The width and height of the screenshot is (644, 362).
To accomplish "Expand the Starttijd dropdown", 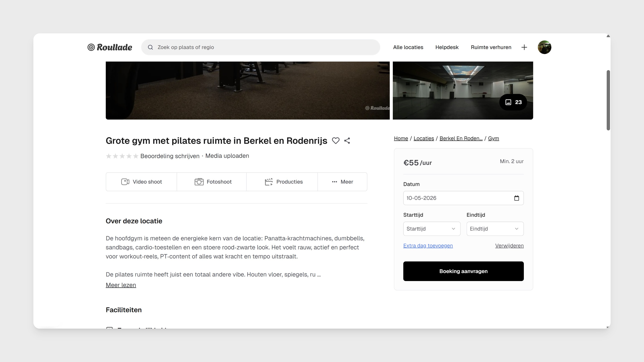I will 432,229.
